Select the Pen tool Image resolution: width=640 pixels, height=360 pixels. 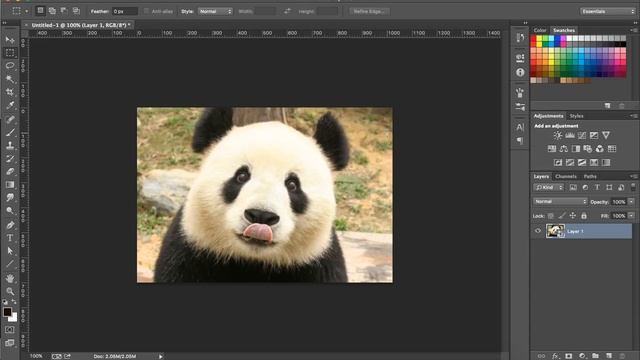[x=10, y=224]
